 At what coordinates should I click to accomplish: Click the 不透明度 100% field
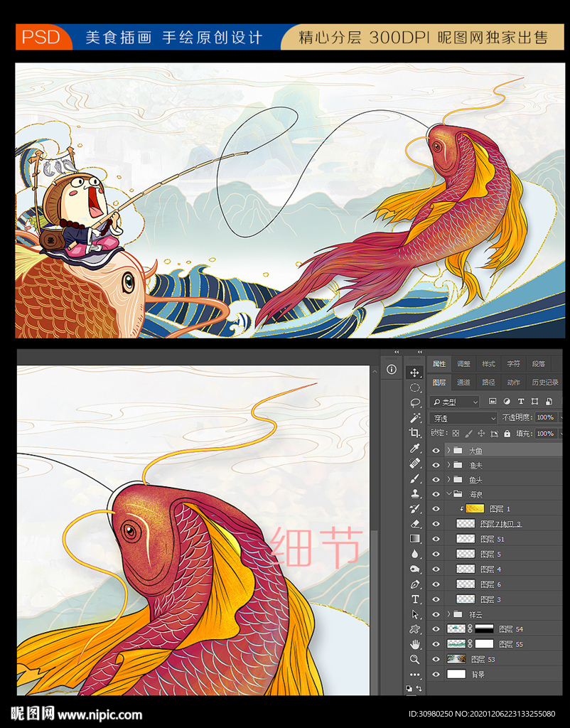545,418
